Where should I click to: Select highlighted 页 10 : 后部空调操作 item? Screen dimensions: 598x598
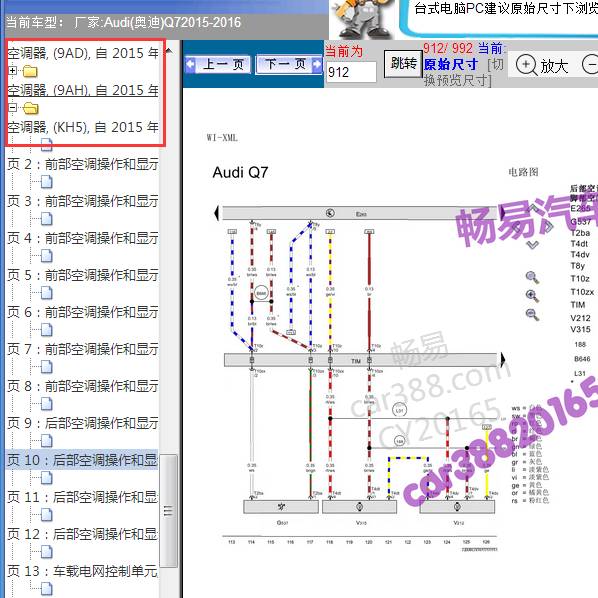[x=82, y=460]
